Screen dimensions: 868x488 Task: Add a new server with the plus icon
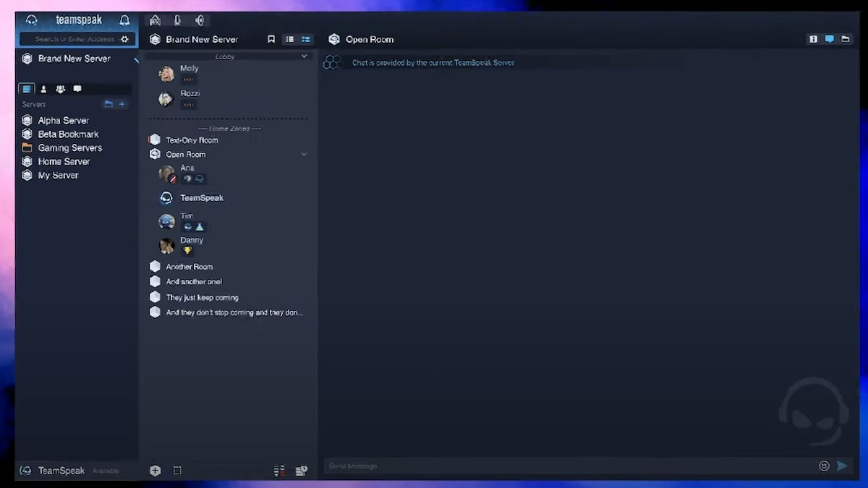pos(122,104)
